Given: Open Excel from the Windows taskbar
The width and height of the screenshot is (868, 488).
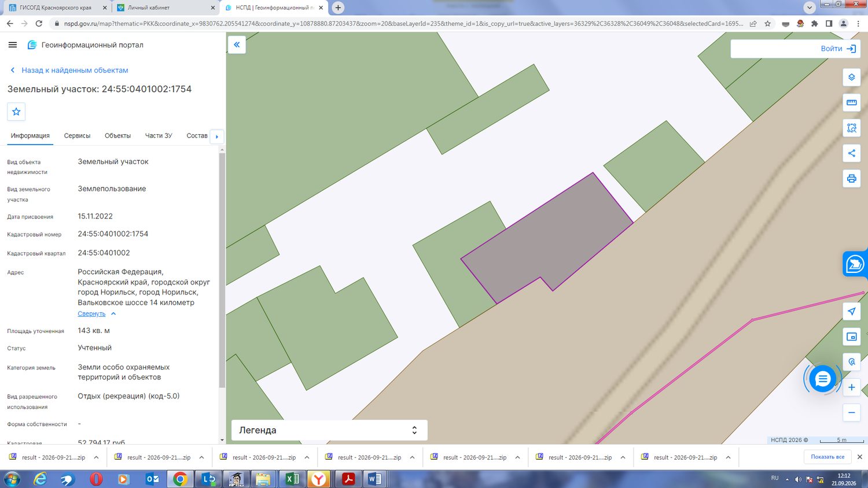Looking at the screenshot, I should coord(293,479).
